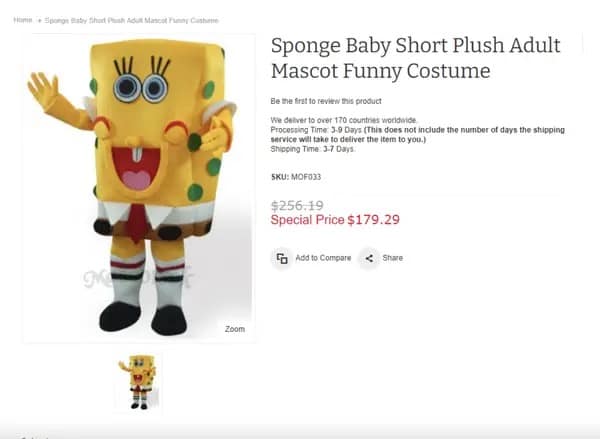Screen dimensions: 600x439
Task: Click the breadcrumb separator arrow after Home
Action: (39, 20)
